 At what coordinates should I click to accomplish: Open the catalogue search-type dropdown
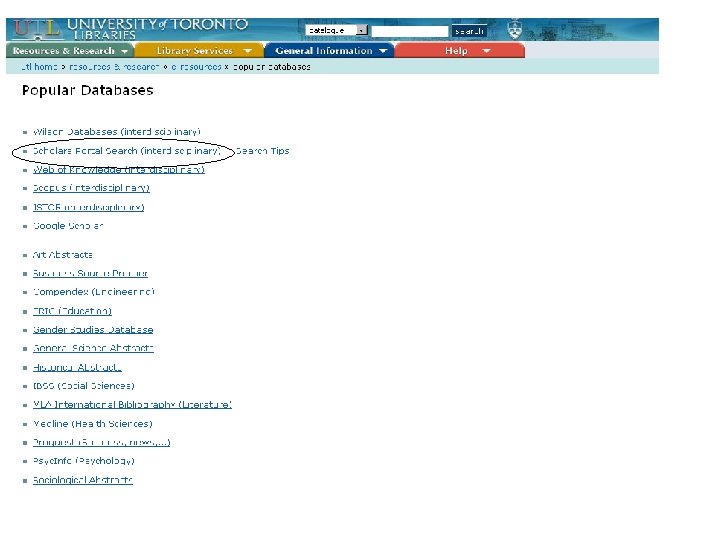[337, 30]
